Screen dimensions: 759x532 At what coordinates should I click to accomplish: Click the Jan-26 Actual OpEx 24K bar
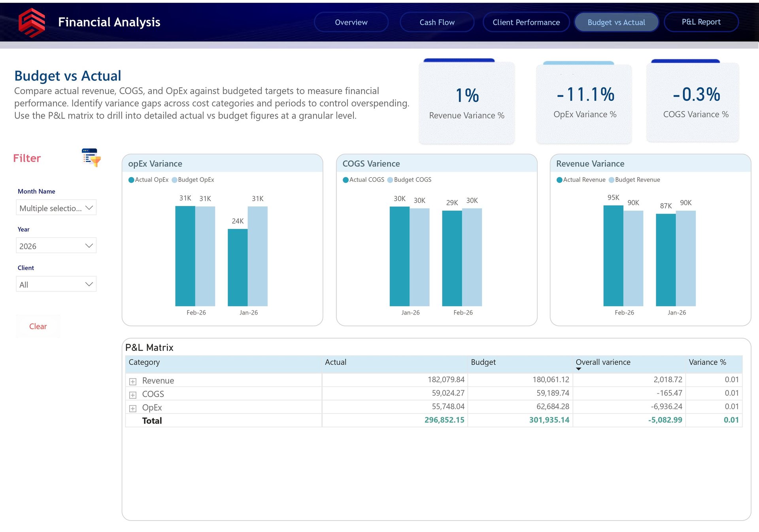238,268
